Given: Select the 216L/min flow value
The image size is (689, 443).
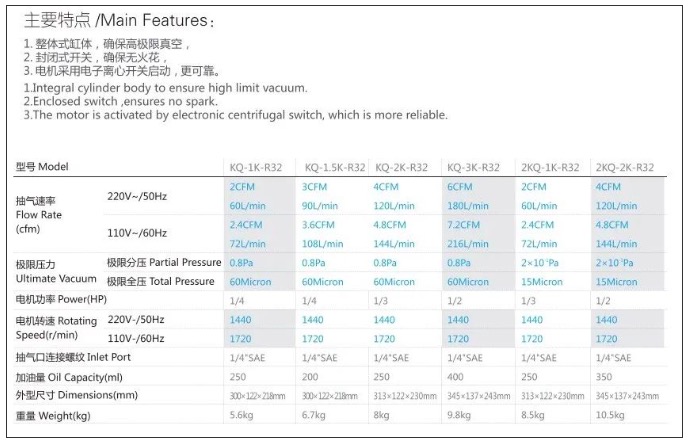Looking at the screenshot, I should [468, 244].
